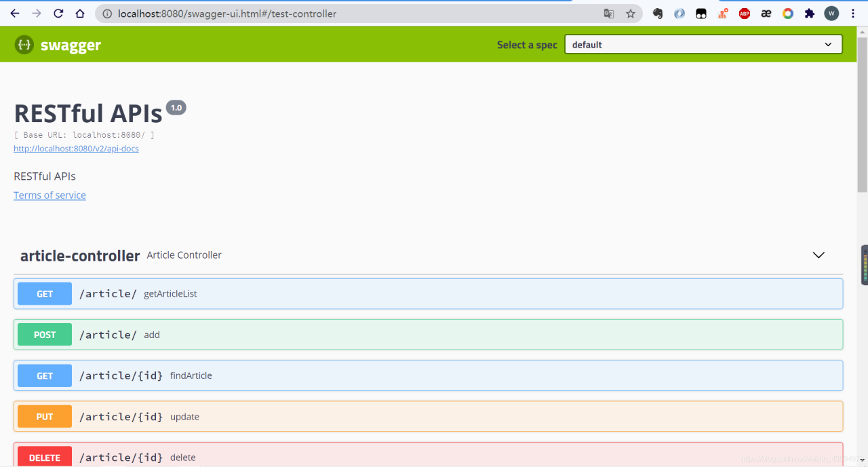
Task: Open the 'æ' extension icon
Action: coord(766,14)
